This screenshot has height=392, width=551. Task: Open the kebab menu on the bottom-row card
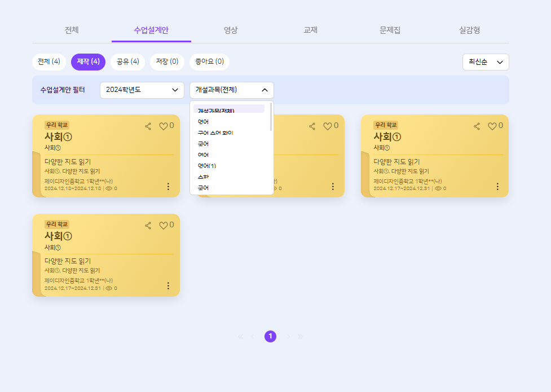tap(168, 285)
